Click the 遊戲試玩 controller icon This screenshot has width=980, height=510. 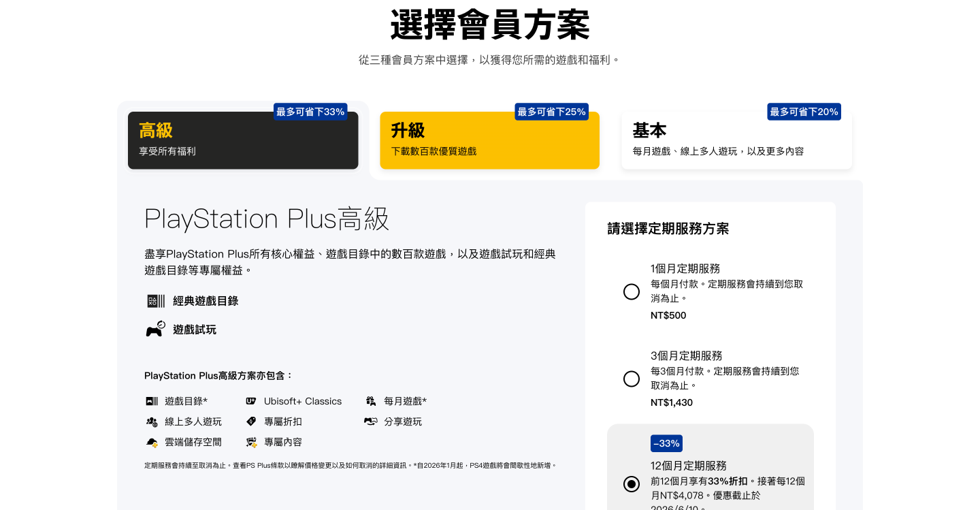[x=156, y=330]
